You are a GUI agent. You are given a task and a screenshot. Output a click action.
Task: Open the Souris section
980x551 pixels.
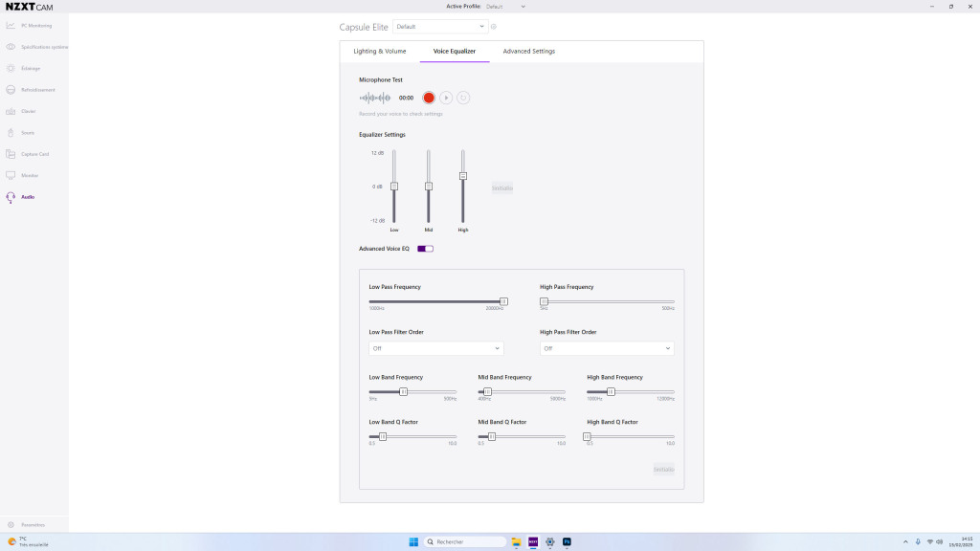click(x=21, y=132)
